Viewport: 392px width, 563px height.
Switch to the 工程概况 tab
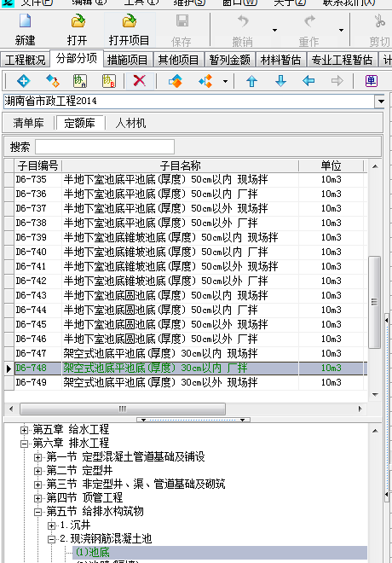coord(25,60)
